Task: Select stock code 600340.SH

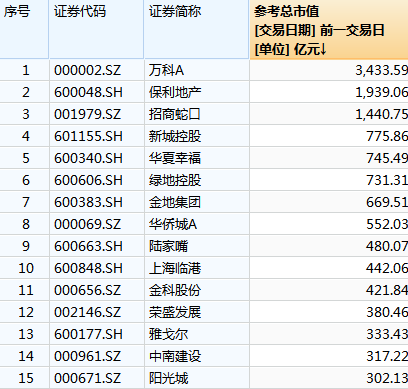Action: pos(88,158)
